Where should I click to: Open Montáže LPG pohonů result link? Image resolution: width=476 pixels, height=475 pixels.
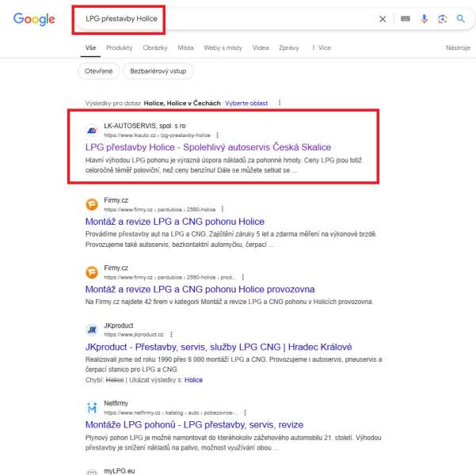(194, 424)
